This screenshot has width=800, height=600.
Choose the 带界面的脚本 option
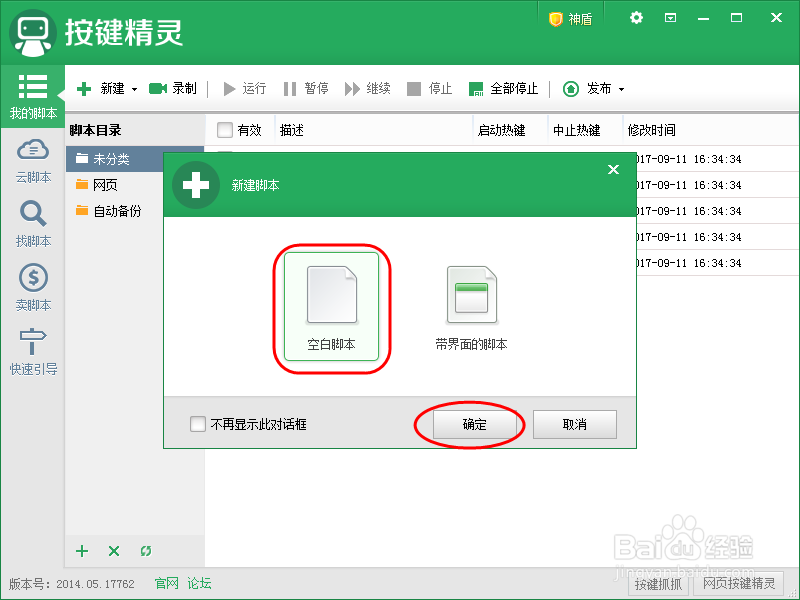(471, 308)
